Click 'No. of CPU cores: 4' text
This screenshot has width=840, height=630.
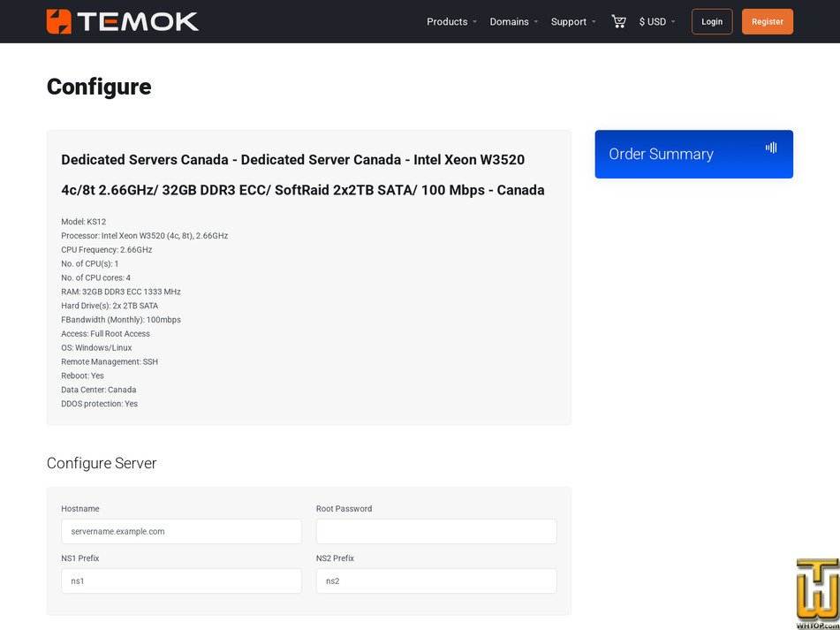pos(96,277)
